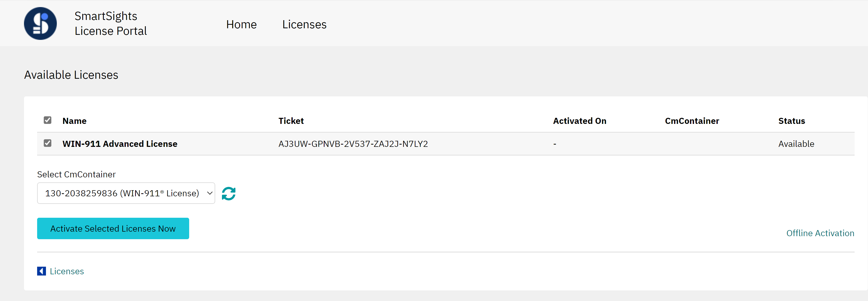Image resolution: width=868 pixels, height=301 pixels.
Task: Click the Name column header
Action: (x=75, y=121)
